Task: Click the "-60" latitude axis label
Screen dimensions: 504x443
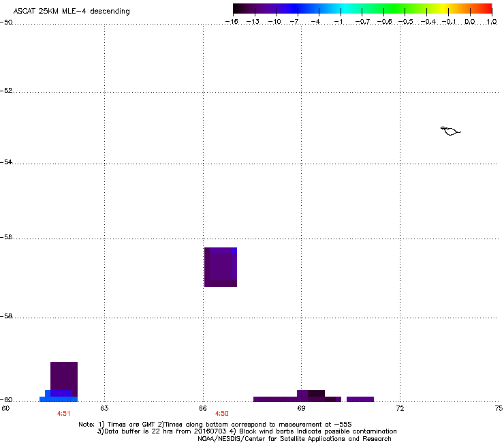Action: pos(6,400)
